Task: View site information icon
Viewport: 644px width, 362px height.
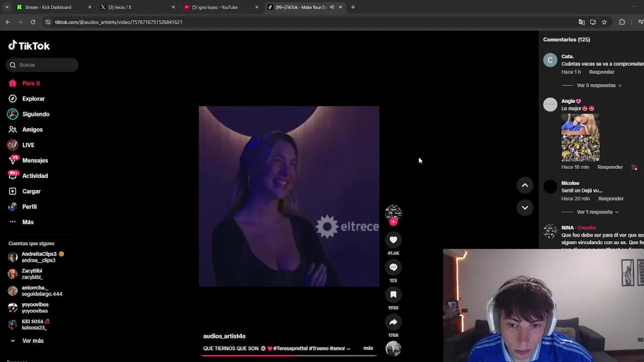Action: [x=48, y=22]
